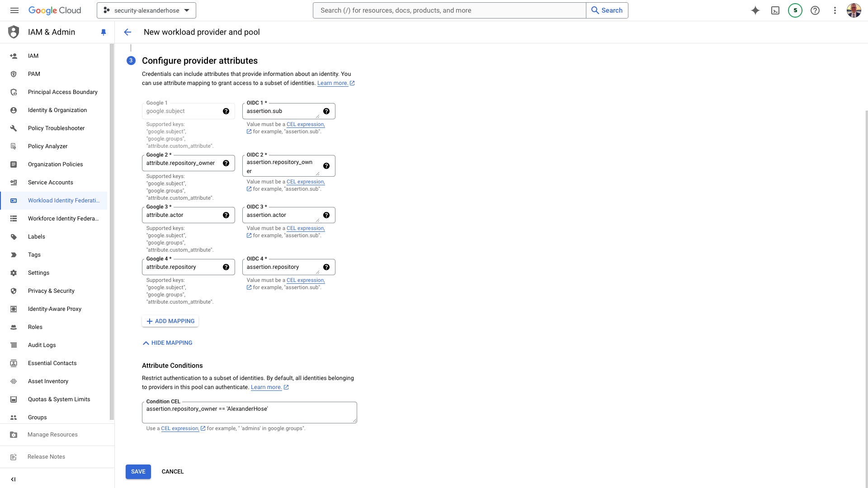
Task: Click the help icon next to Google 4 field
Action: coord(226,267)
